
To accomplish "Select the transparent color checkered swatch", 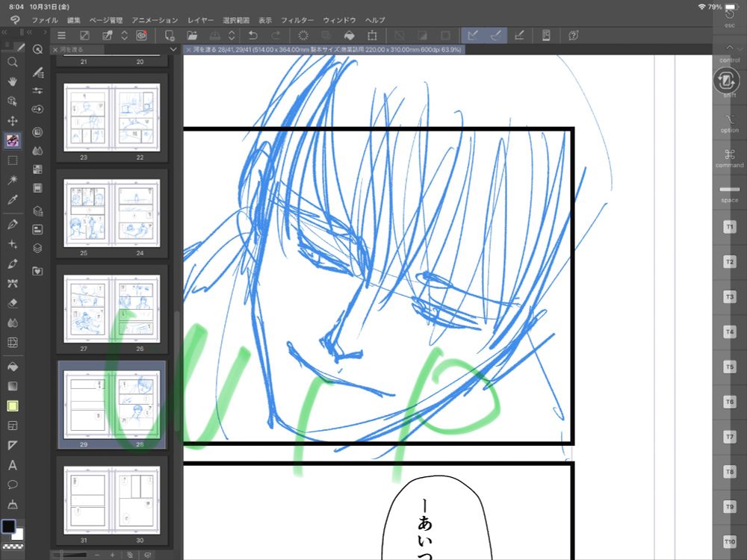I will (13, 547).
